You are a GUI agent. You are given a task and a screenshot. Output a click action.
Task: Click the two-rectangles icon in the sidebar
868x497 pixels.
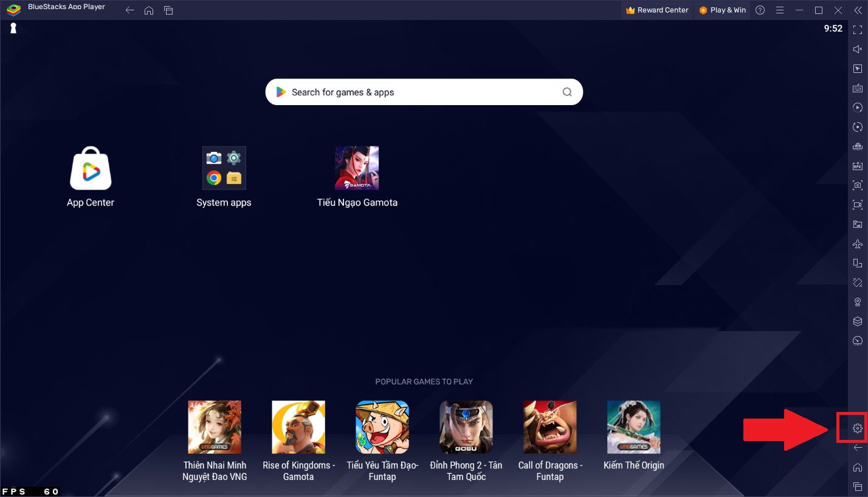point(857,262)
